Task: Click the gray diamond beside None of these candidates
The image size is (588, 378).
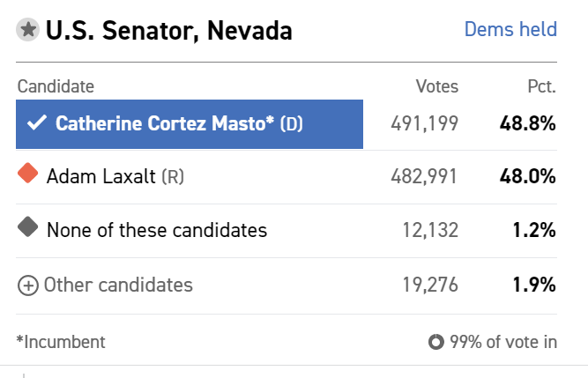Action: pos(27,226)
